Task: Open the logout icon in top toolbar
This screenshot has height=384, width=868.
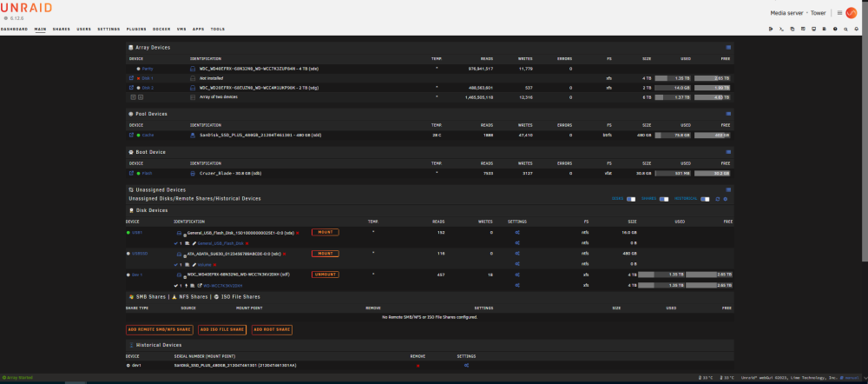Action: [771, 29]
